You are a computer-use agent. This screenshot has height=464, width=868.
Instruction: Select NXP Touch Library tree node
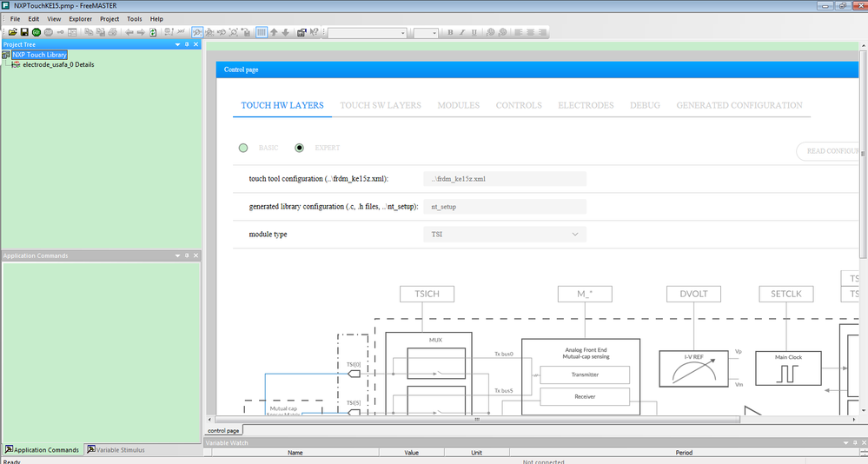[x=39, y=55]
